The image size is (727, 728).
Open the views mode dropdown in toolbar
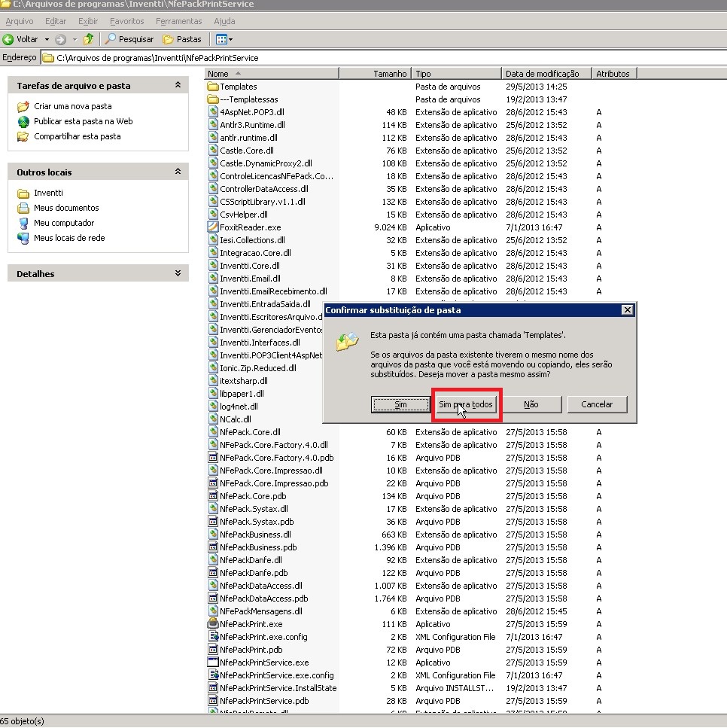click(x=224, y=39)
